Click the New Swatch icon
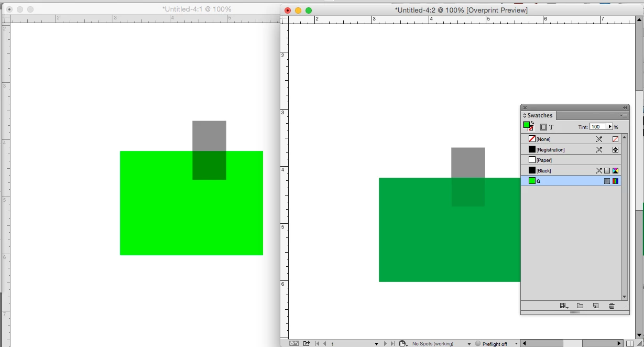The width and height of the screenshot is (644, 347). 596,306
